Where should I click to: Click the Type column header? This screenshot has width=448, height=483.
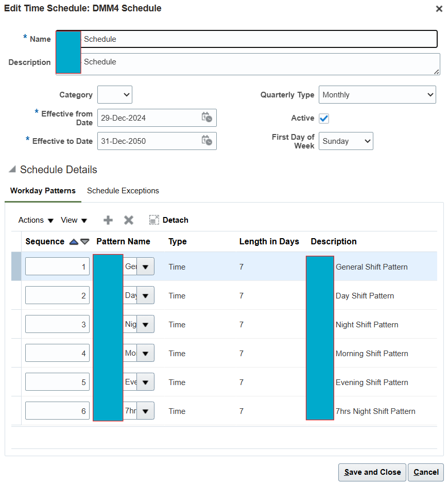point(178,241)
